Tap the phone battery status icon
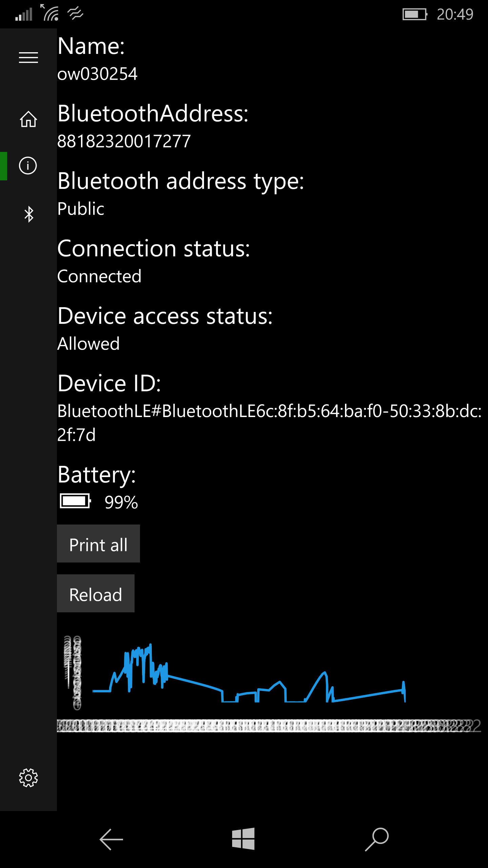Viewport: 488px width, 868px height. pos(415,14)
